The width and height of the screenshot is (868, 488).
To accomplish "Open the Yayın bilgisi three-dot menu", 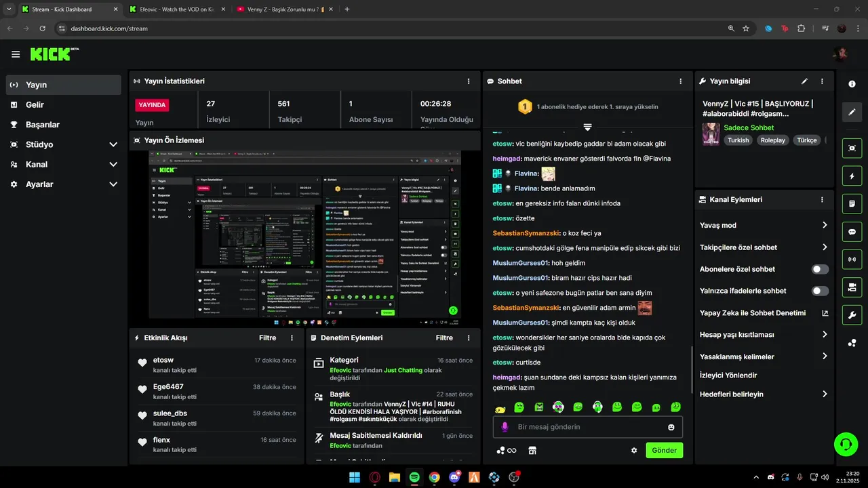I will (x=822, y=81).
